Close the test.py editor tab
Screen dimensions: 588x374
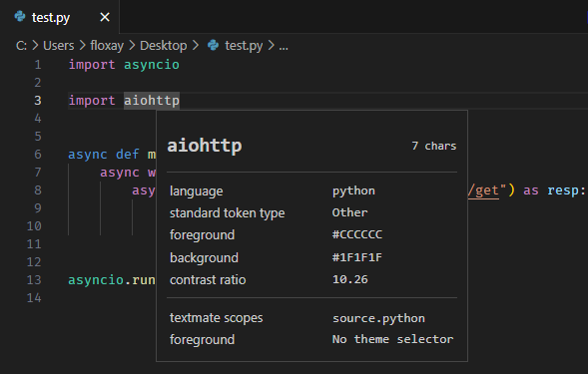105,17
